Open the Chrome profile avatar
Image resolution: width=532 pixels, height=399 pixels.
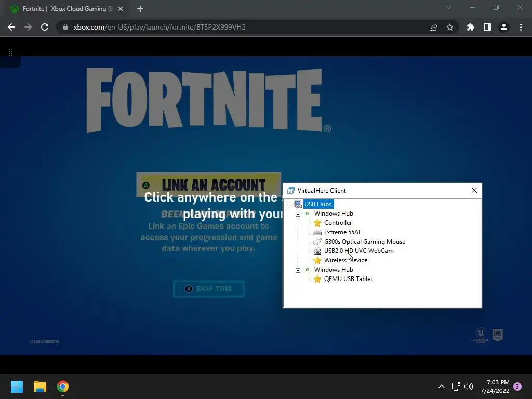(x=504, y=27)
